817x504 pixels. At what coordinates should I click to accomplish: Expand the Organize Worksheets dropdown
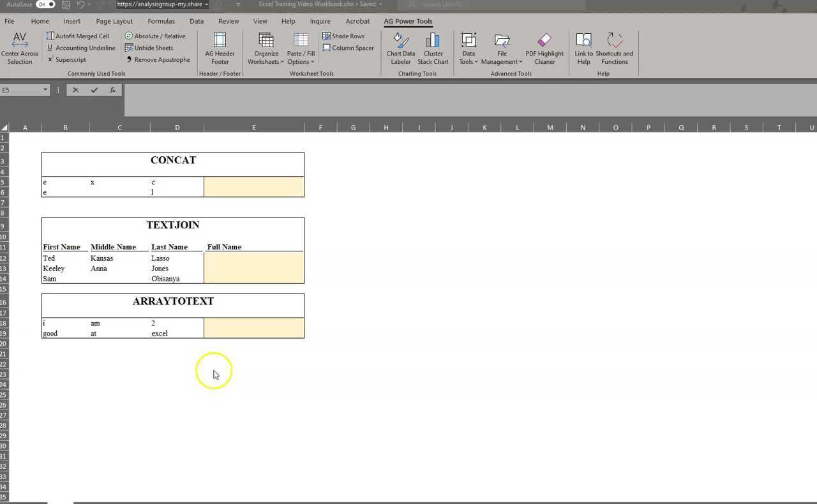tap(266, 62)
